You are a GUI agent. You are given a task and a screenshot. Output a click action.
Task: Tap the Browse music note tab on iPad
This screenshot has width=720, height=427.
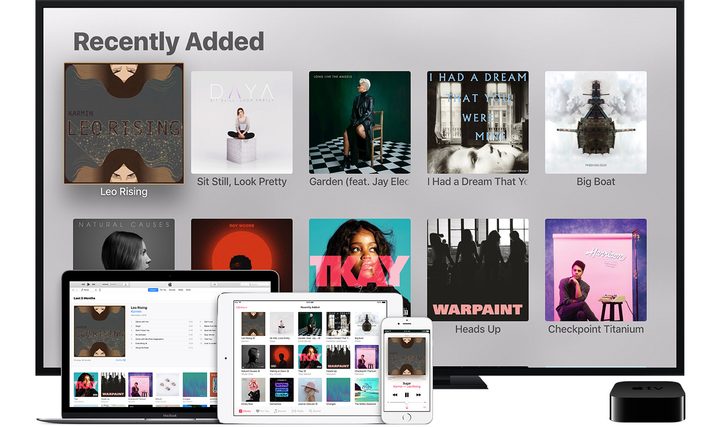click(x=280, y=411)
